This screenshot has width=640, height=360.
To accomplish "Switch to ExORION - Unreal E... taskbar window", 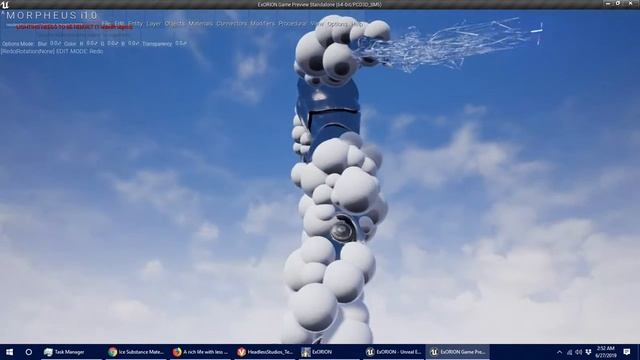I will 393,352.
